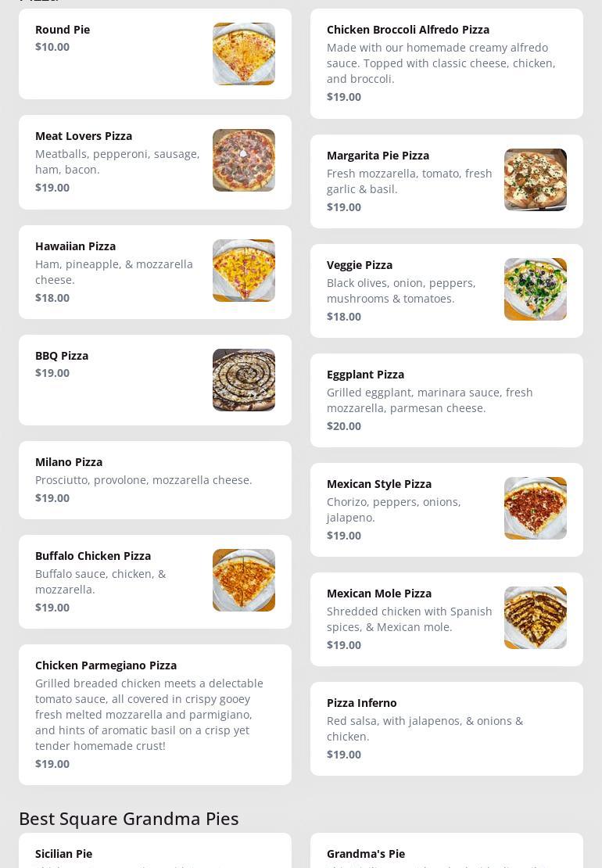This screenshot has height=868, width=602.
Task: Open the Grandma's Pie item
Action: coord(365,854)
